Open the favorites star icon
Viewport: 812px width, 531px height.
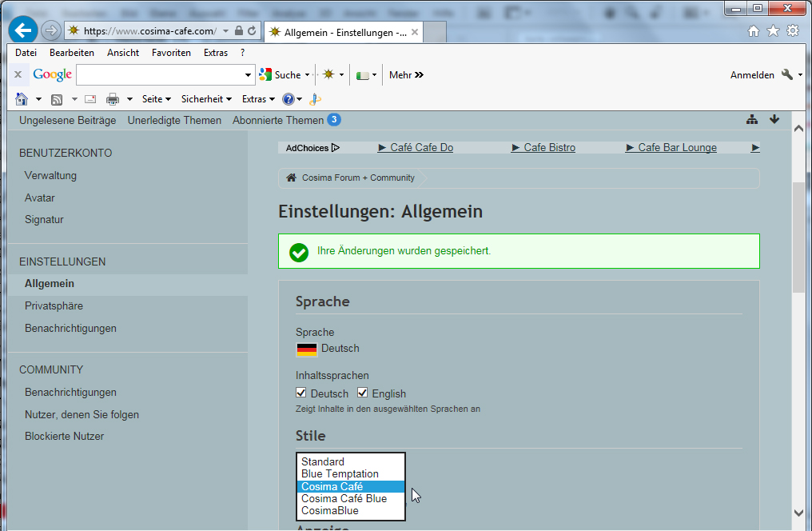(773, 31)
